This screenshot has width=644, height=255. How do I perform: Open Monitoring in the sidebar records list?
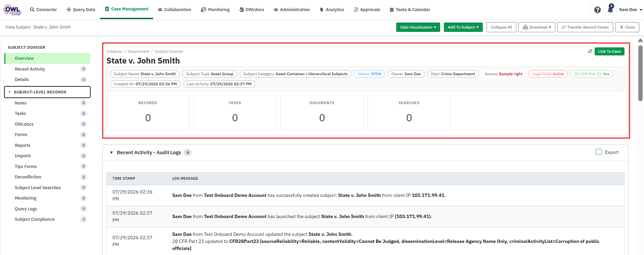(47, 198)
